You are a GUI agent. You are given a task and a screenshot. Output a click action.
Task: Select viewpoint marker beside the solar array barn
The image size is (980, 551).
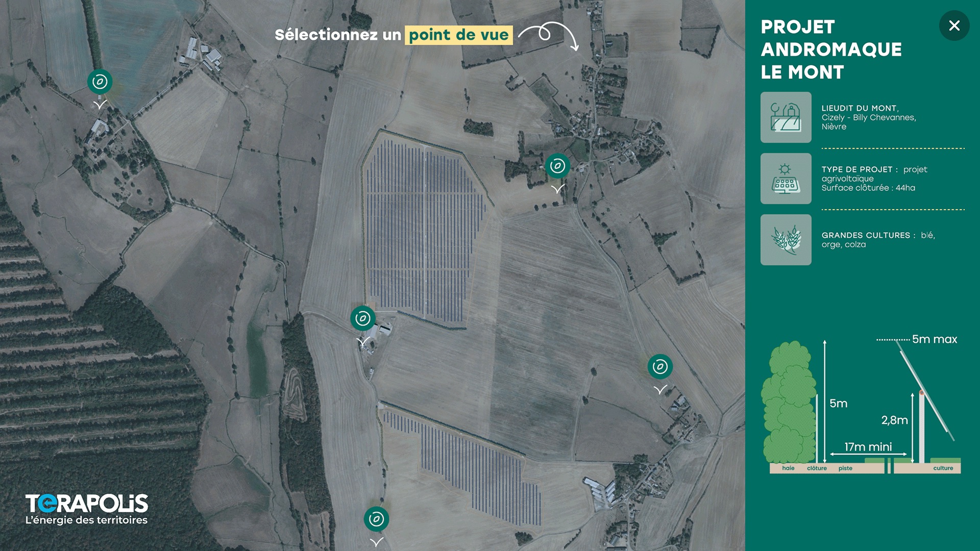click(363, 318)
